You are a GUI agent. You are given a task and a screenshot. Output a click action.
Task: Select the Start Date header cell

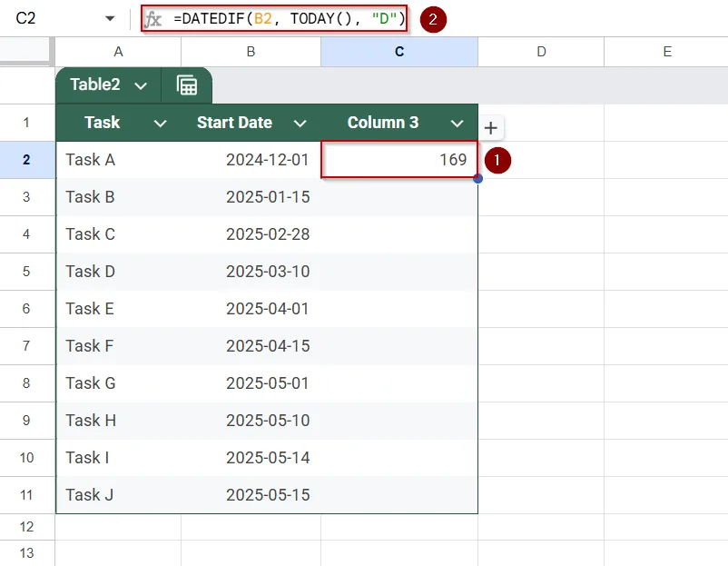point(251,123)
